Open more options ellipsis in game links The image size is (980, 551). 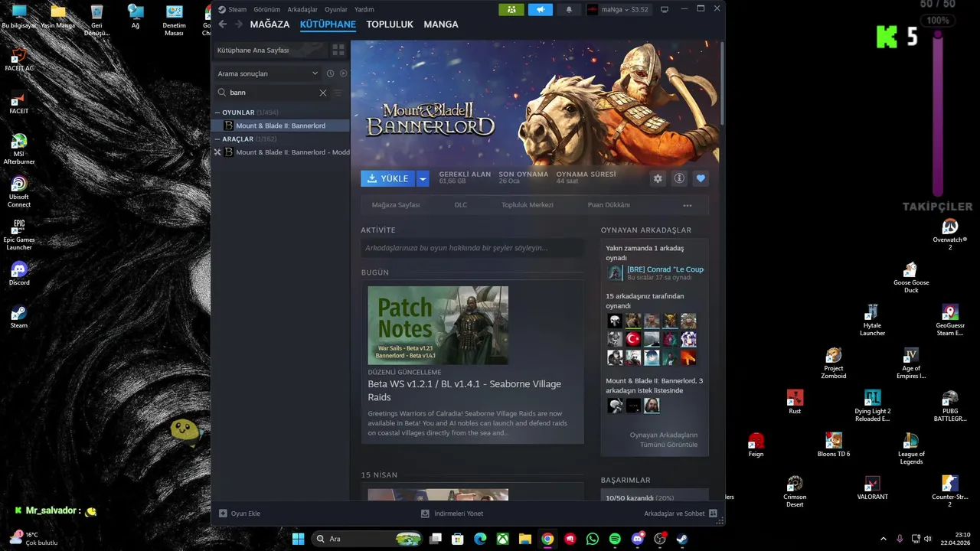[x=688, y=205]
